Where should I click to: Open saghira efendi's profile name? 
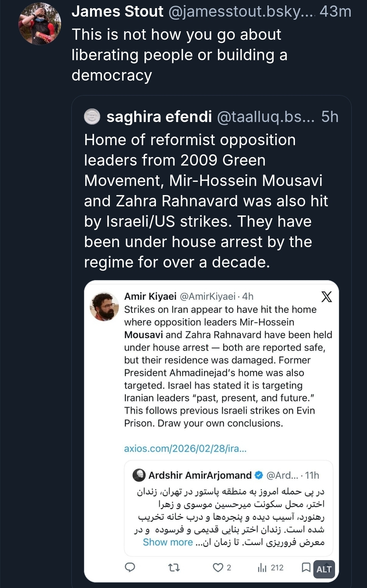[159, 117]
